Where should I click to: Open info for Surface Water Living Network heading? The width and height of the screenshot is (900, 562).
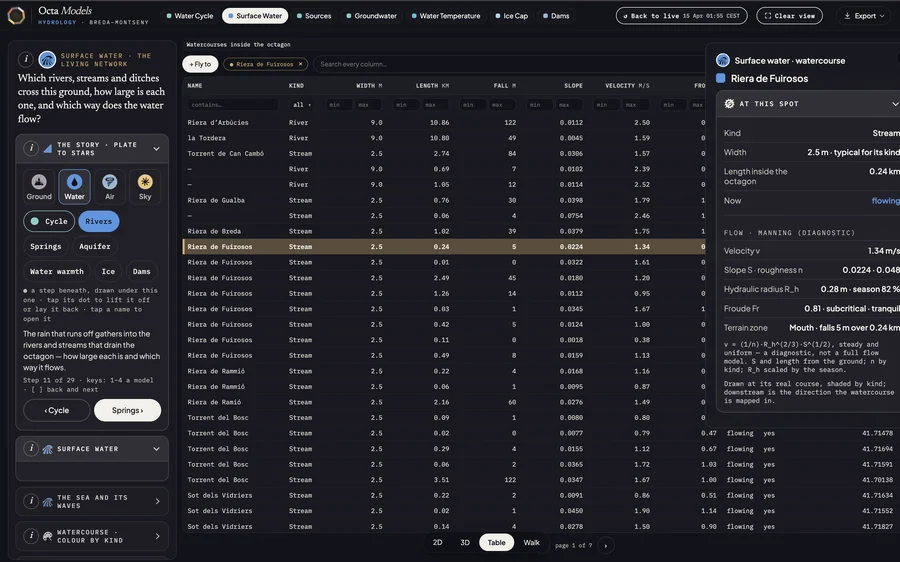coord(26,59)
